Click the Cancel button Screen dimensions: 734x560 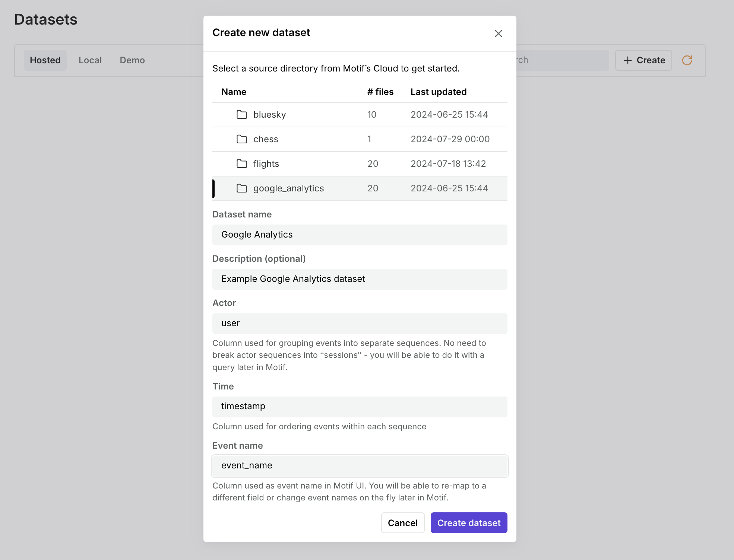pos(403,523)
